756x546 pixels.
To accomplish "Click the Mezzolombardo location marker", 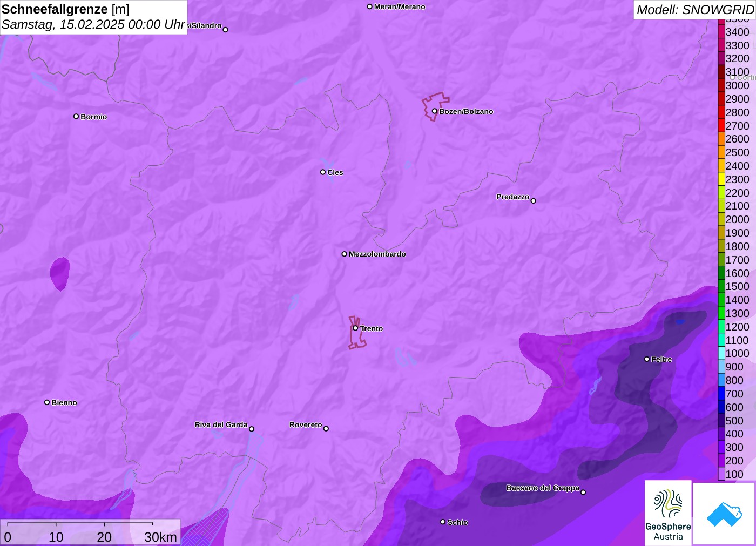I will coord(344,254).
